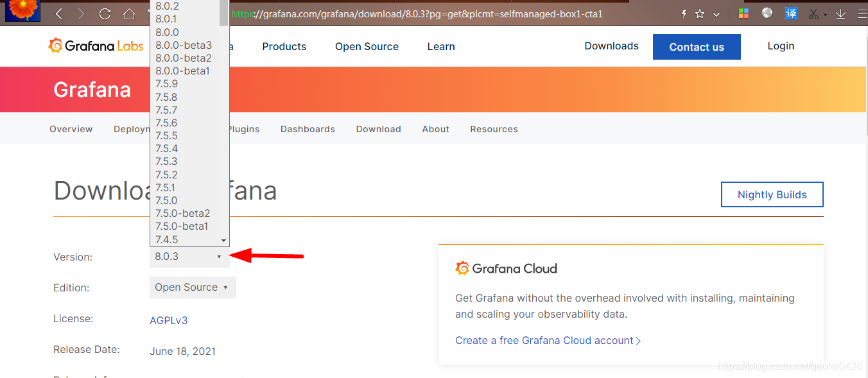Switch to the Dashboards tab

(308, 129)
